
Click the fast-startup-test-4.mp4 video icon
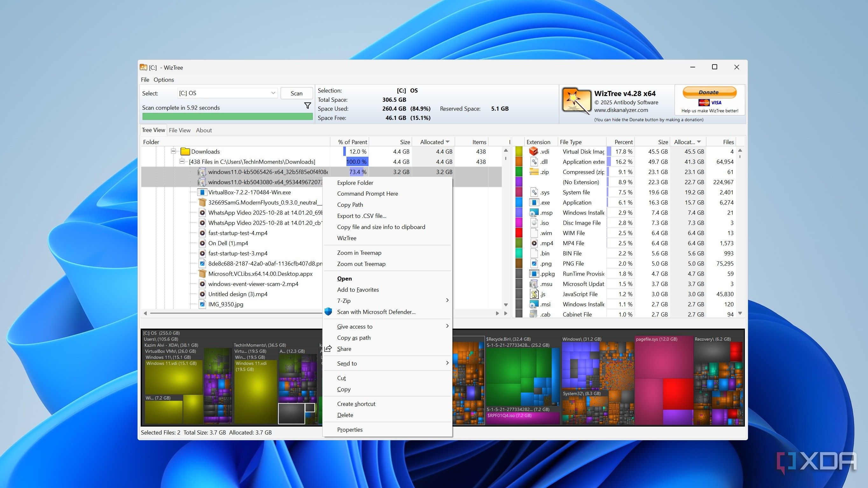point(202,233)
